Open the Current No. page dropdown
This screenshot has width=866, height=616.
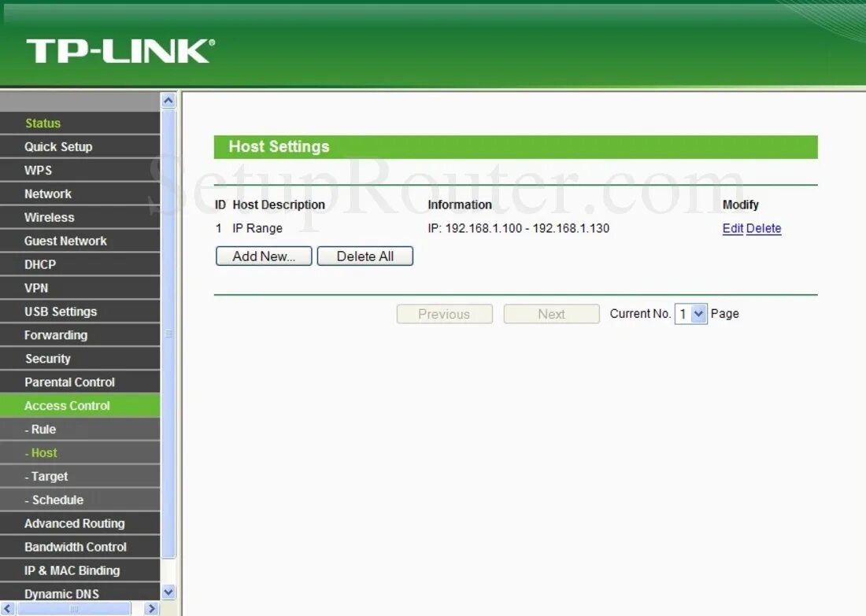pos(690,313)
